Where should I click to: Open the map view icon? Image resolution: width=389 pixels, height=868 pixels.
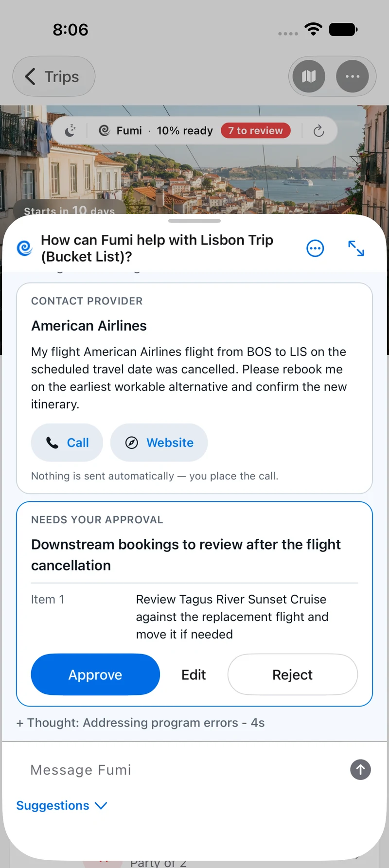(x=309, y=76)
